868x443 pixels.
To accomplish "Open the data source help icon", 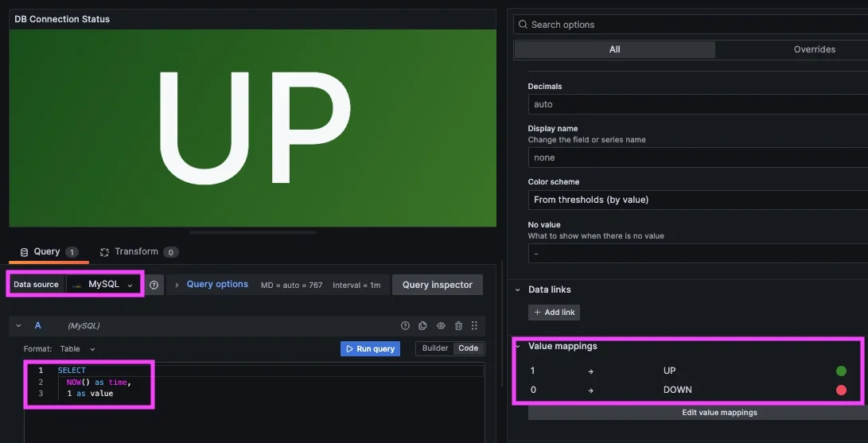I will click(x=154, y=285).
